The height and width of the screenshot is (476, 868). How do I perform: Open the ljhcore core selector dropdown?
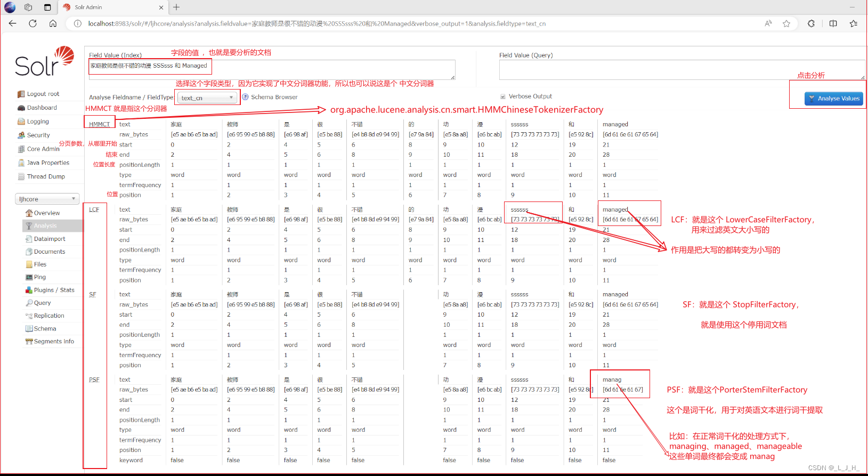coord(47,199)
